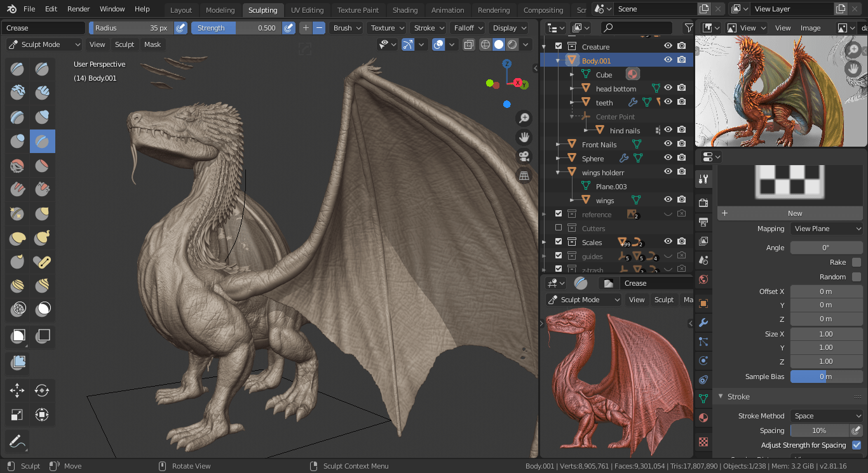Select the Crease brush in the toolbar

pos(43,141)
